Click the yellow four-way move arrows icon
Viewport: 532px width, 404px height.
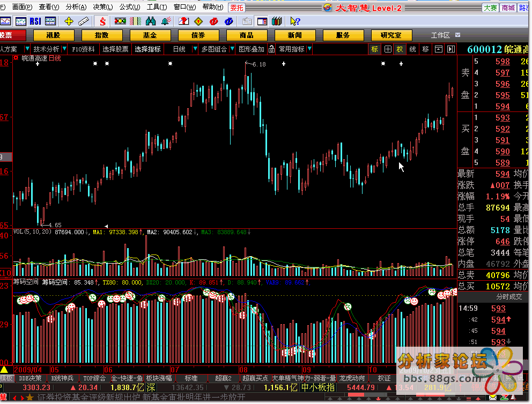point(69,21)
